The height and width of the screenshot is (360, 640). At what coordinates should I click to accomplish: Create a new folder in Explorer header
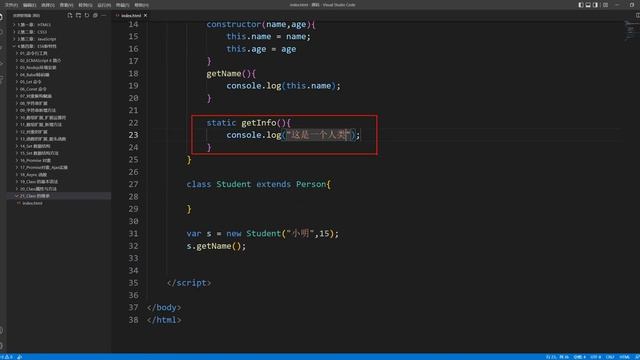[78, 16]
